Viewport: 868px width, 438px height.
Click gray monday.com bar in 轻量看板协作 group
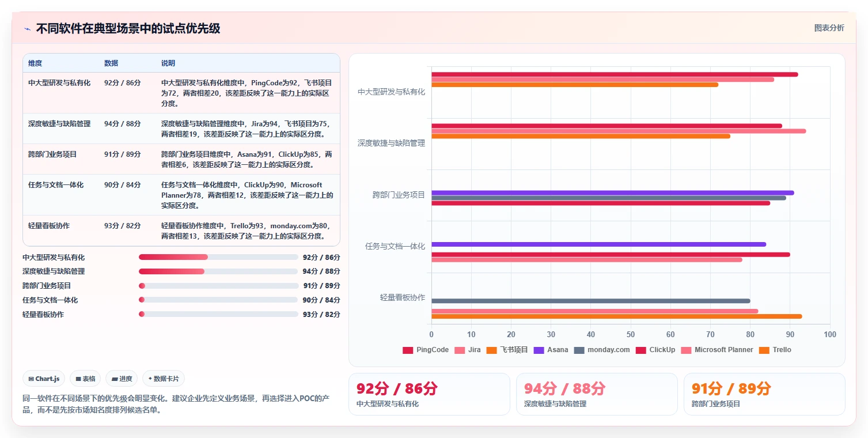591,301
